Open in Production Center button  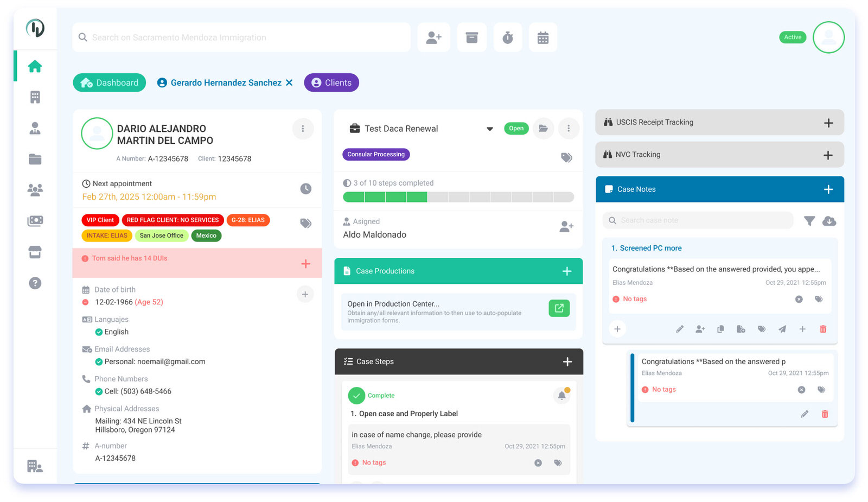coord(559,308)
